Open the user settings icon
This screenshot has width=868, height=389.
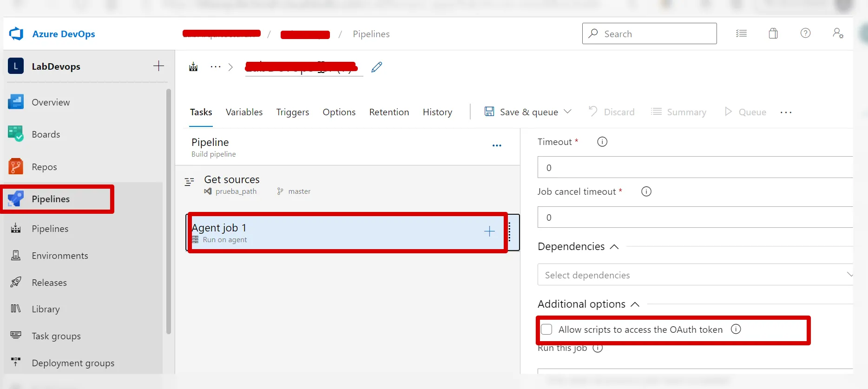pyautogui.click(x=838, y=33)
